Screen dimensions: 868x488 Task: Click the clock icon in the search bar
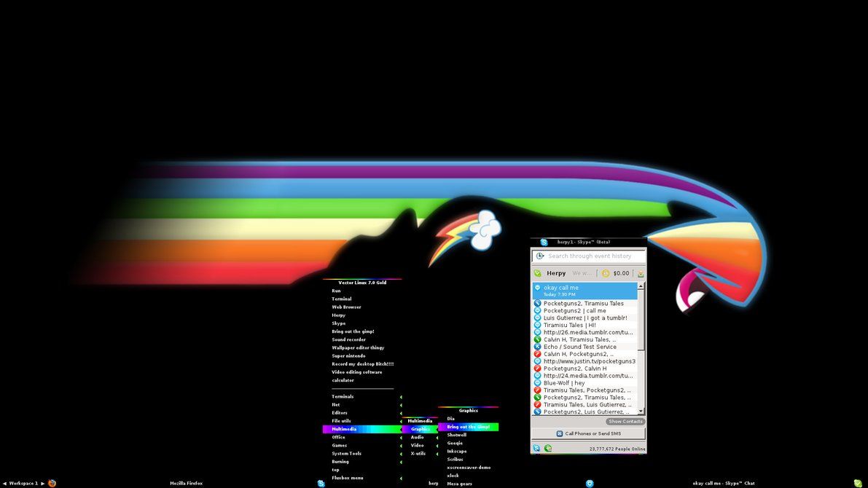539,256
